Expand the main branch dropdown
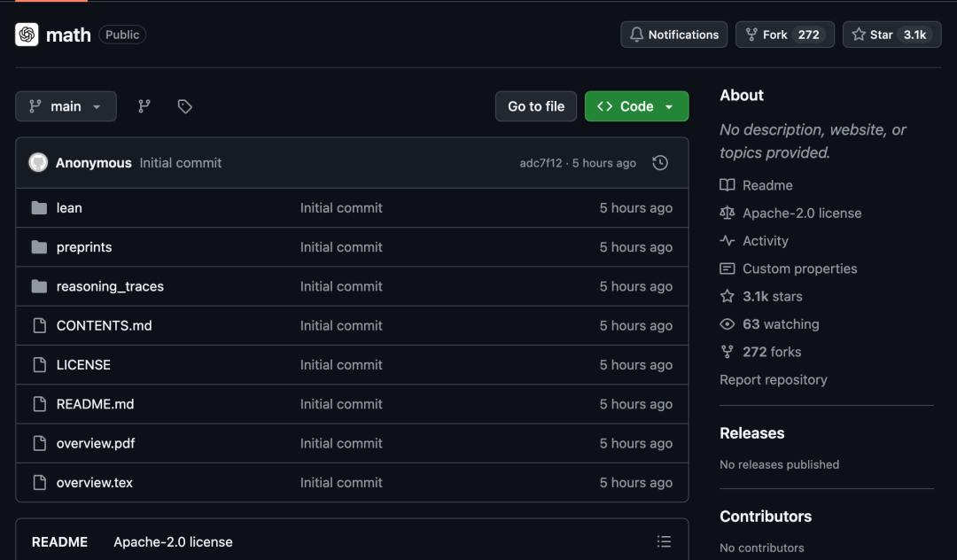Image resolution: width=957 pixels, height=560 pixels. 66,106
